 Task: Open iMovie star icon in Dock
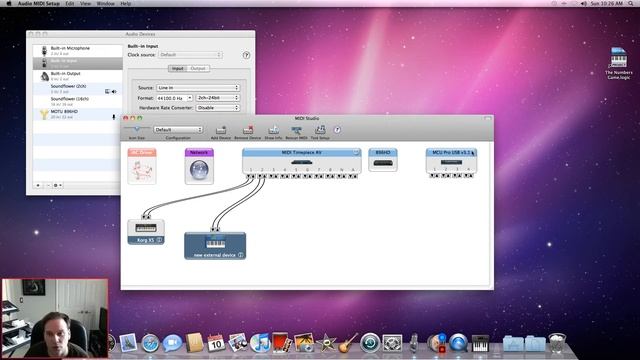pos(326,343)
